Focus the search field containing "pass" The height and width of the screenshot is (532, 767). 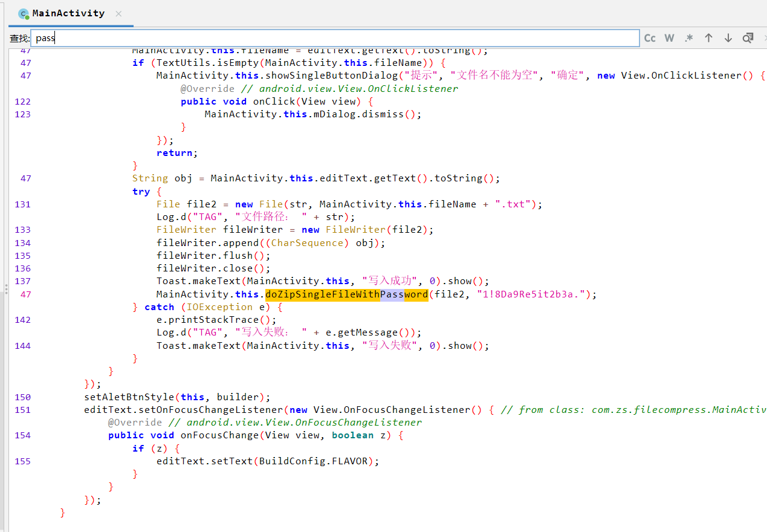pyautogui.click(x=335, y=38)
